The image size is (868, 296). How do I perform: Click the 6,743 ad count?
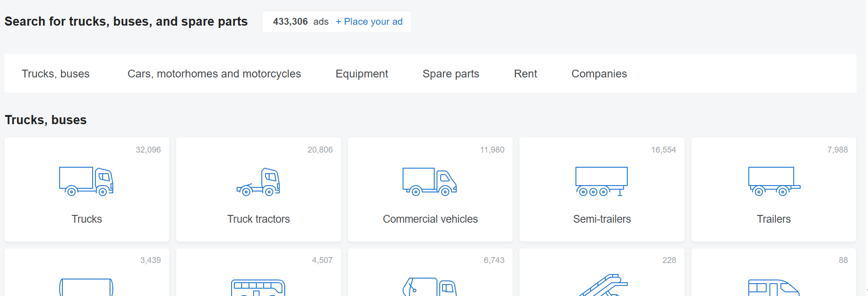(x=494, y=260)
